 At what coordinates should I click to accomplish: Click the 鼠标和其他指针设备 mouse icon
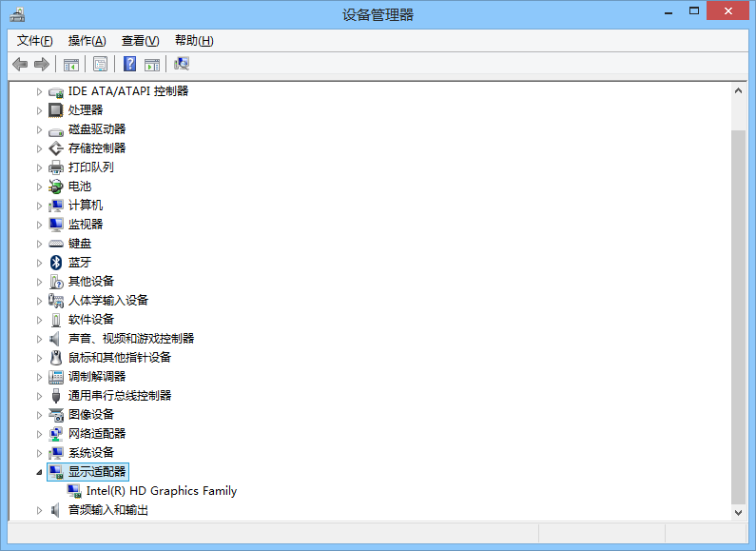pyautogui.click(x=56, y=358)
